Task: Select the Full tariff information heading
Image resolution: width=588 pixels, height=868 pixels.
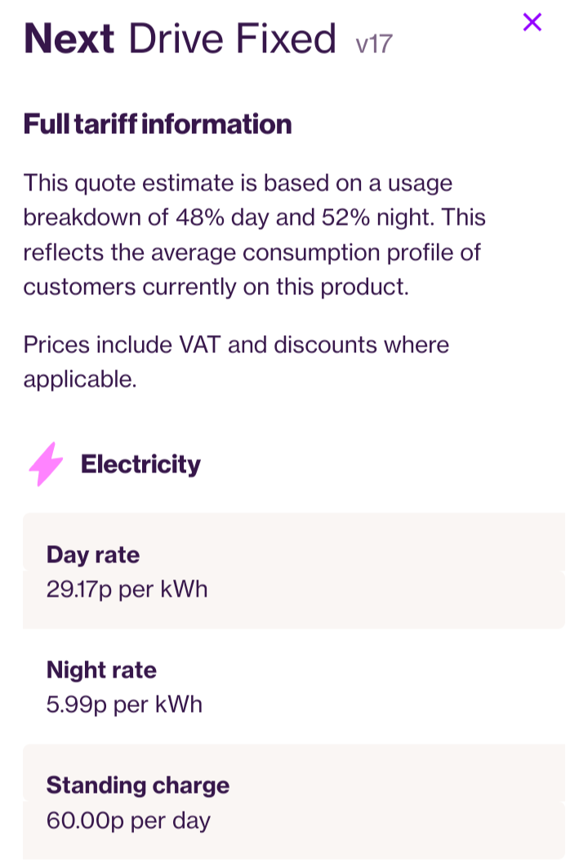Action: (158, 124)
